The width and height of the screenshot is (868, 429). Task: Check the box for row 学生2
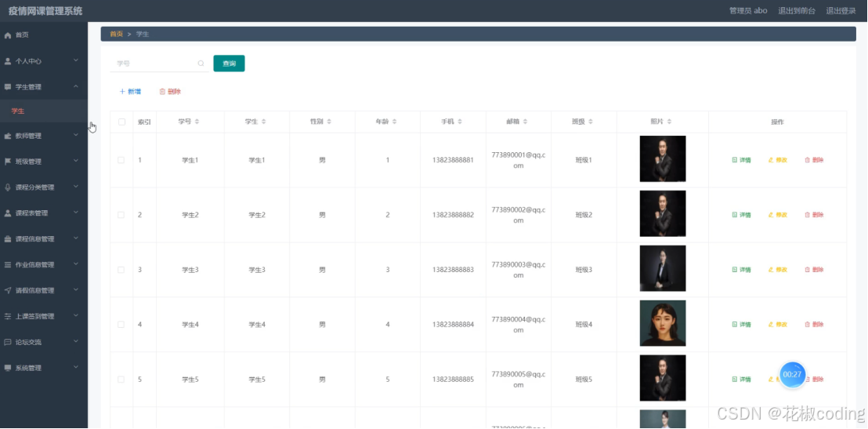pyautogui.click(x=121, y=215)
